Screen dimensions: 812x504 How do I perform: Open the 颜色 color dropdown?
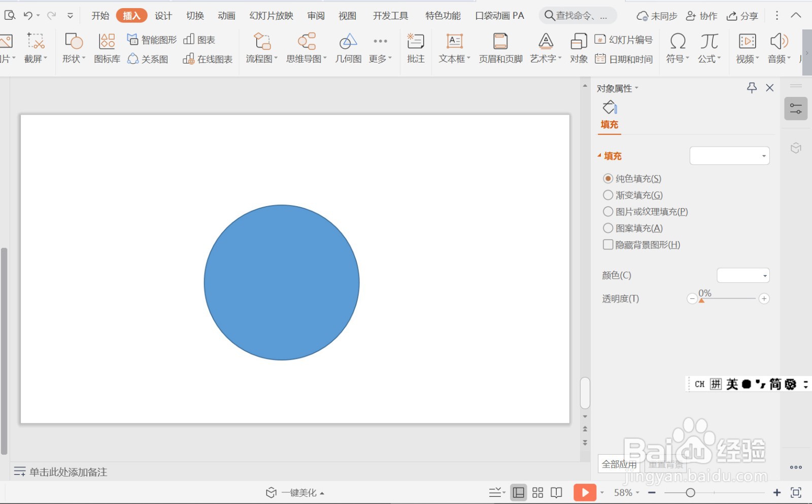tap(743, 276)
